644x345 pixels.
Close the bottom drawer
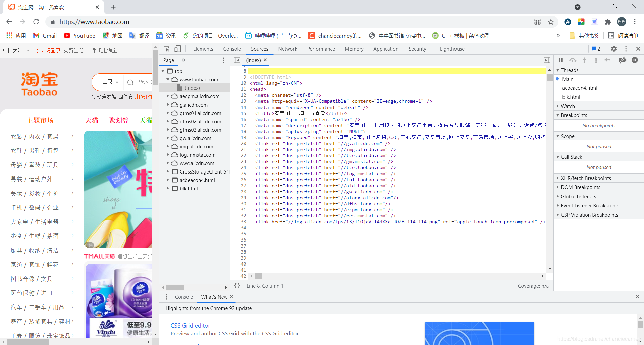click(637, 297)
